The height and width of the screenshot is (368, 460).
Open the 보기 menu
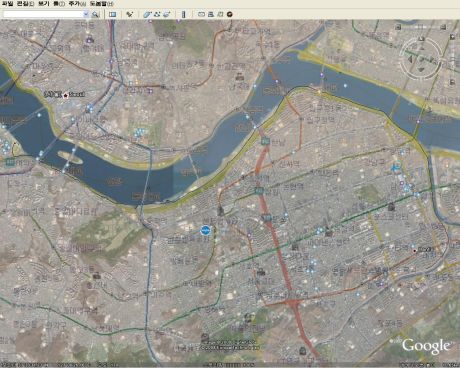43,4
